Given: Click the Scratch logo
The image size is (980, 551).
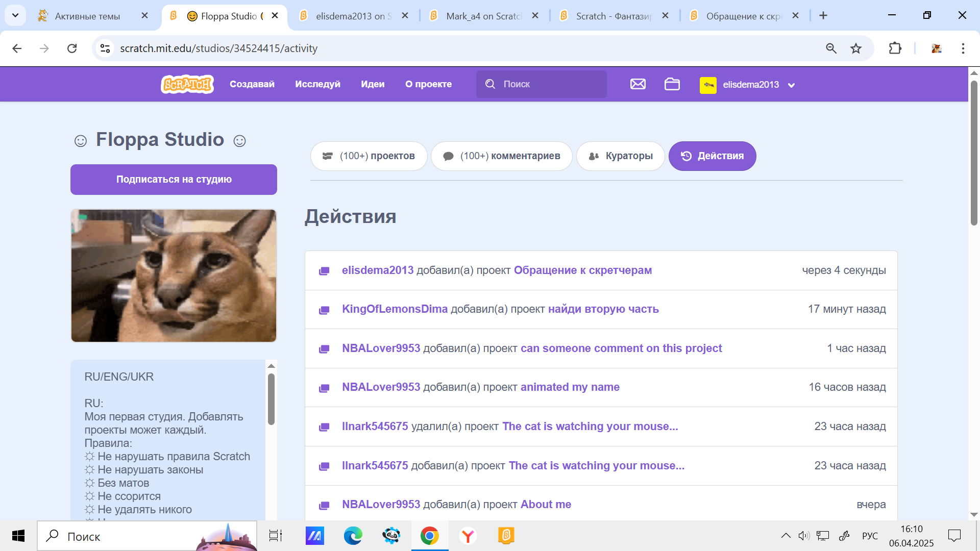Looking at the screenshot, I should (x=187, y=84).
